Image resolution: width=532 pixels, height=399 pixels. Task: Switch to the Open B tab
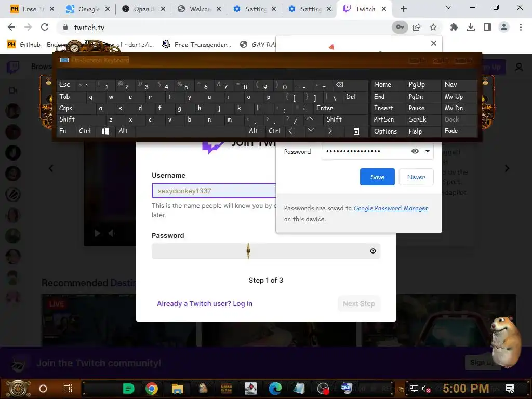coord(143,9)
